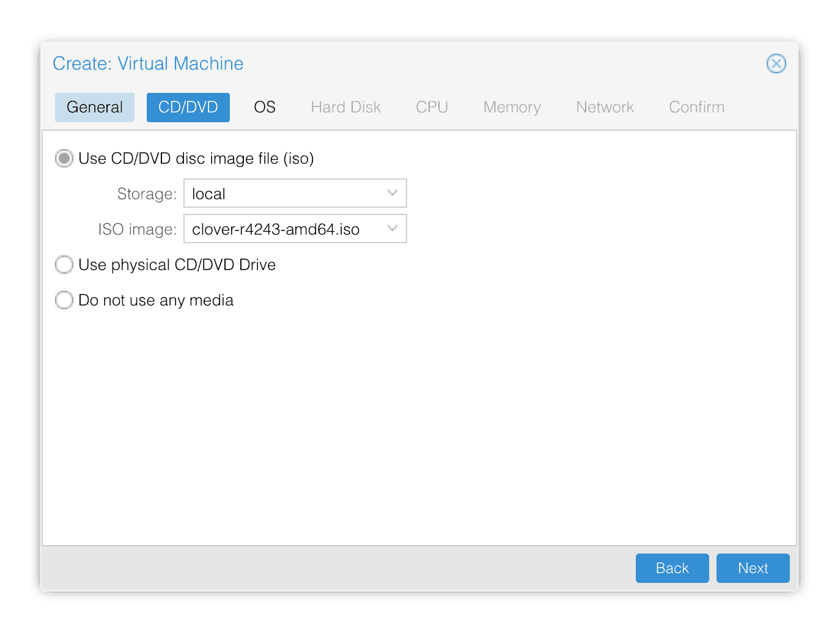The height and width of the screenshot is (644, 840).
Task: Select the CD/DVD tab
Action: pos(188,108)
